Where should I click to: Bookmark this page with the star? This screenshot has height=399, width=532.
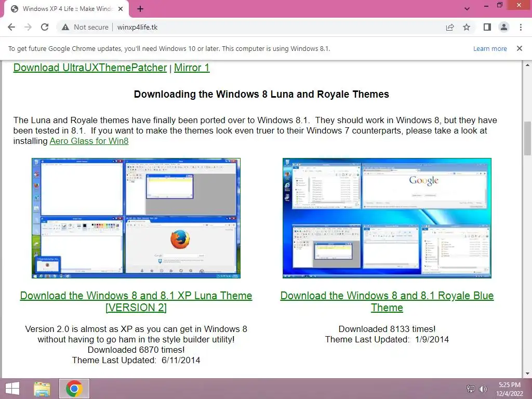(x=467, y=27)
